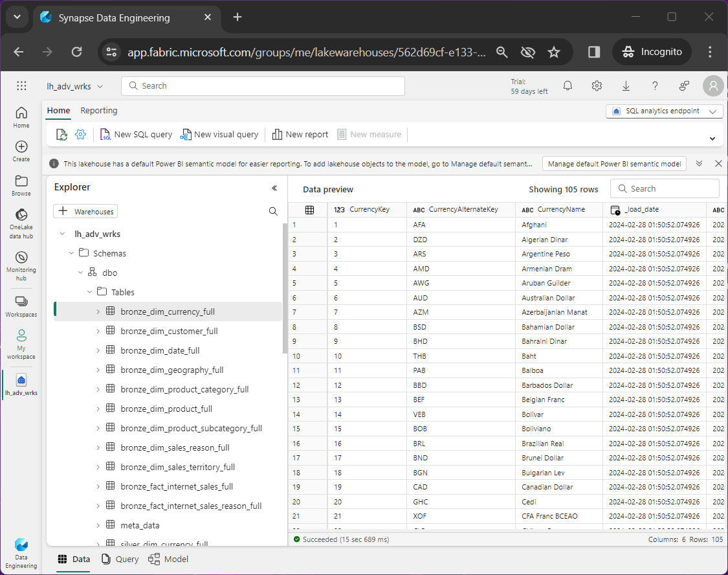Switch to the Reporting tab

[99, 111]
